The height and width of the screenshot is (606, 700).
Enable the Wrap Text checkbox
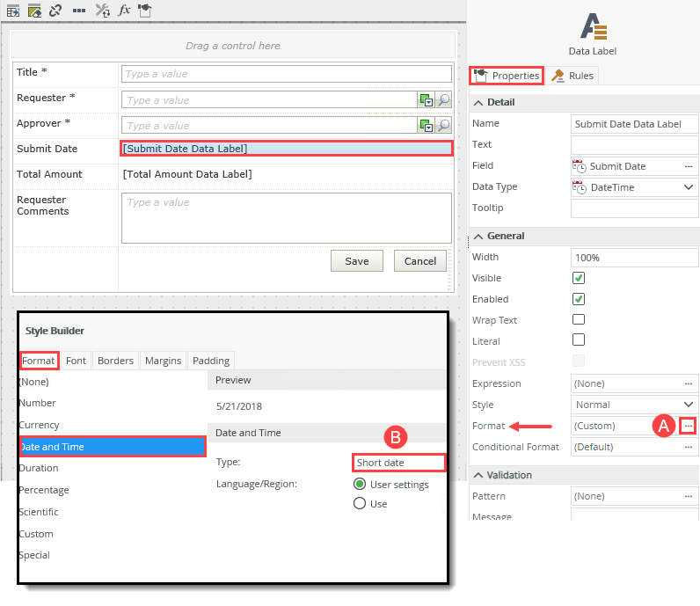[x=579, y=319]
